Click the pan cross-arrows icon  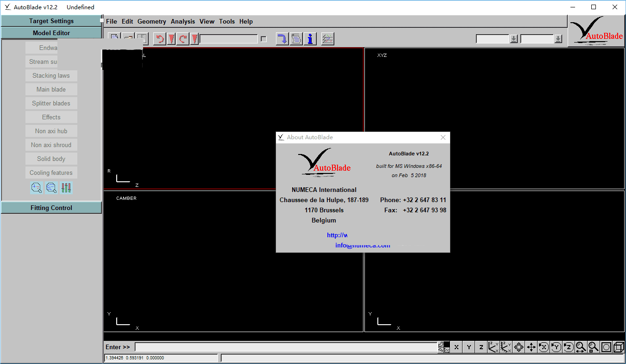point(532,347)
